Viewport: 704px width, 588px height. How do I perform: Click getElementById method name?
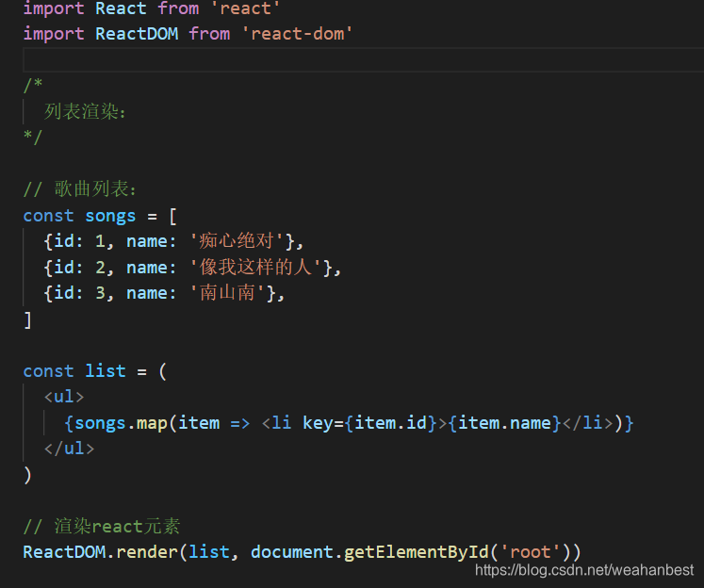(417, 552)
